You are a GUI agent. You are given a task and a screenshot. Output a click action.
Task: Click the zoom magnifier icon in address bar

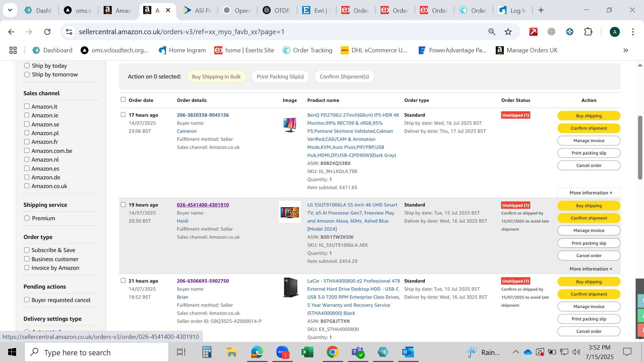[492, 32]
